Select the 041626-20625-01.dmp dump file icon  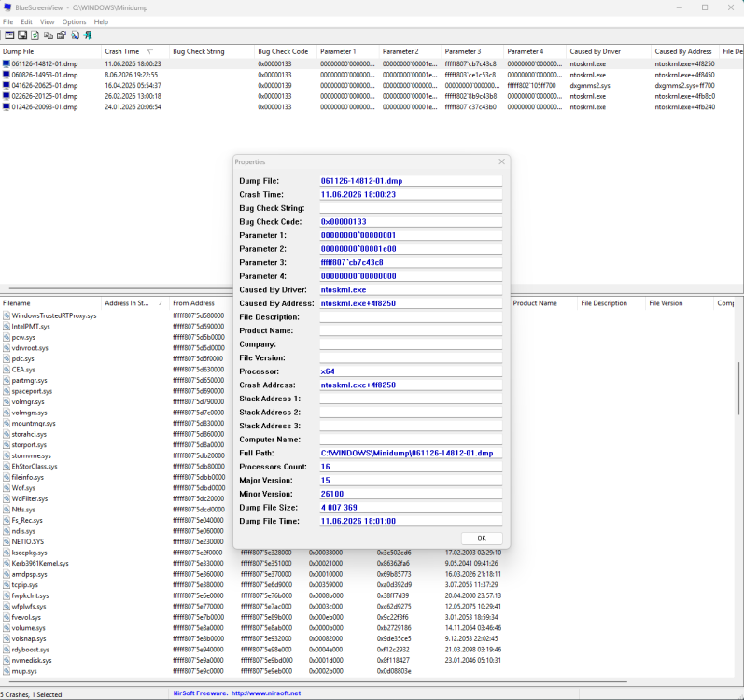click(7, 85)
